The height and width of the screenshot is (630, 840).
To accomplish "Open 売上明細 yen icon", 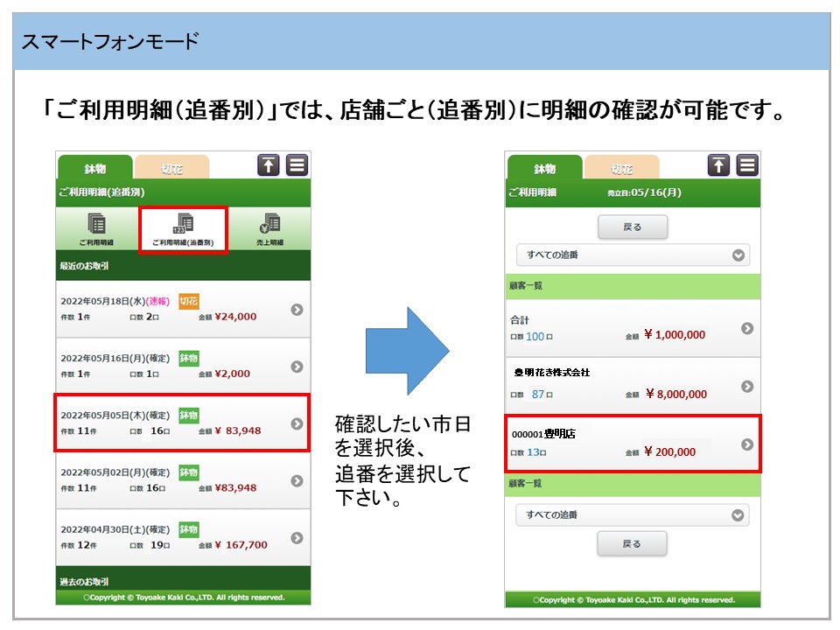I will [x=270, y=224].
